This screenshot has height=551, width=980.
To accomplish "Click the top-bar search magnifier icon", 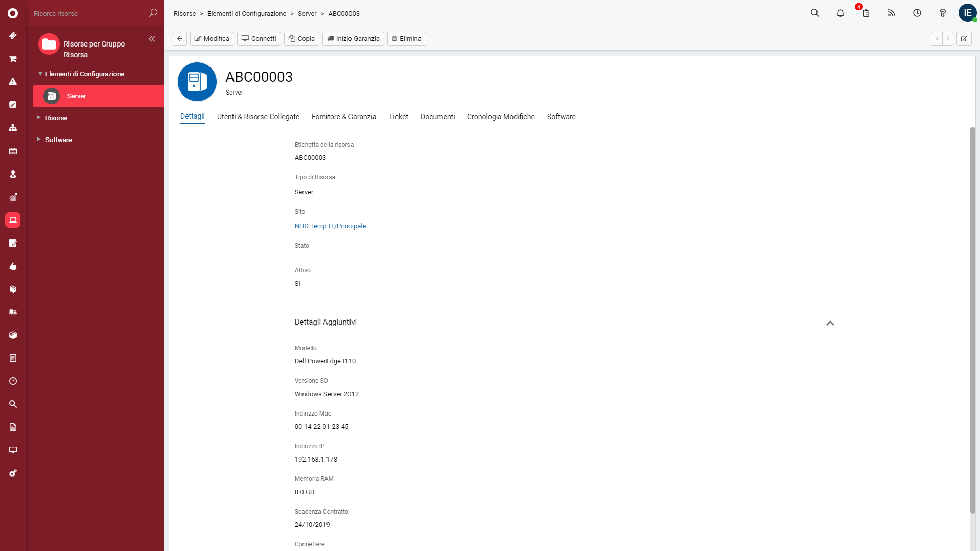I will click(815, 13).
